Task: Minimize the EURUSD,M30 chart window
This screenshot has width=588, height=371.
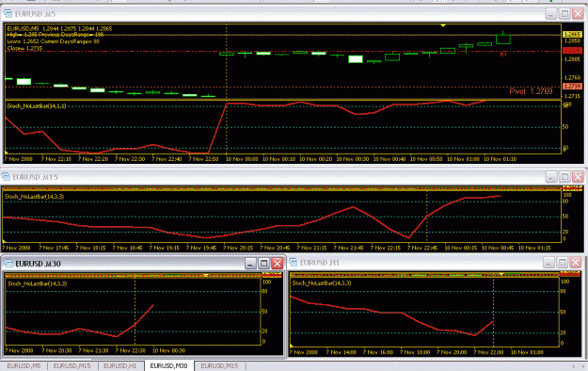Action: coord(250,264)
